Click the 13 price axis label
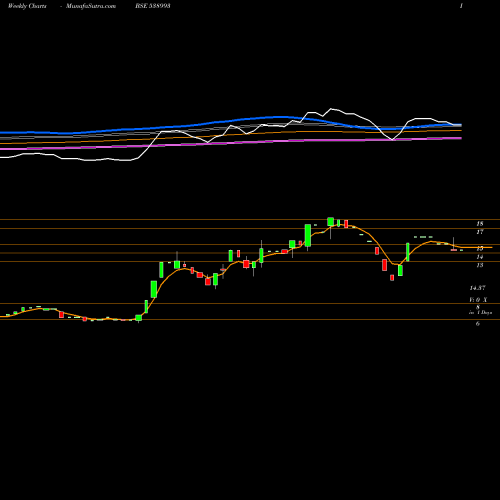 click(480, 265)
